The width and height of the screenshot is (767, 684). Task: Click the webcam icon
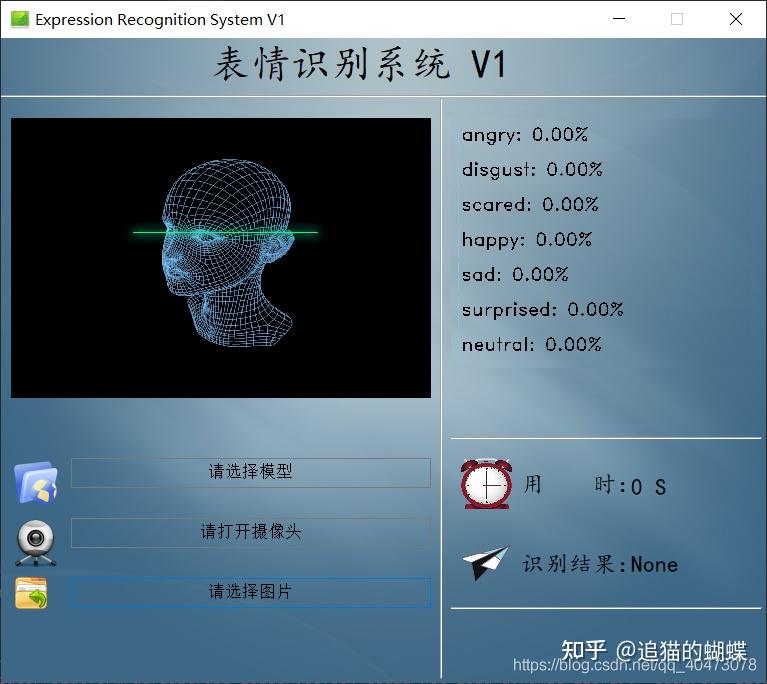[35, 541]
